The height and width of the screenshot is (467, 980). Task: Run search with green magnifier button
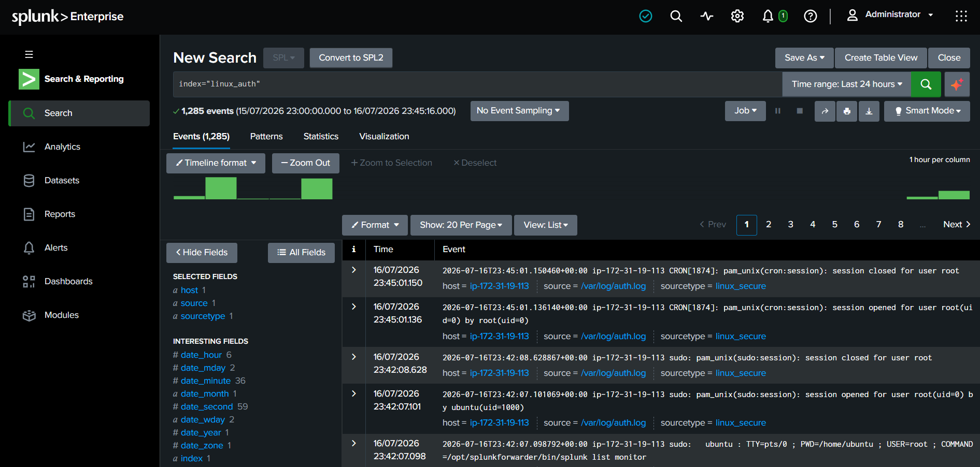click(x=926, y=84)
